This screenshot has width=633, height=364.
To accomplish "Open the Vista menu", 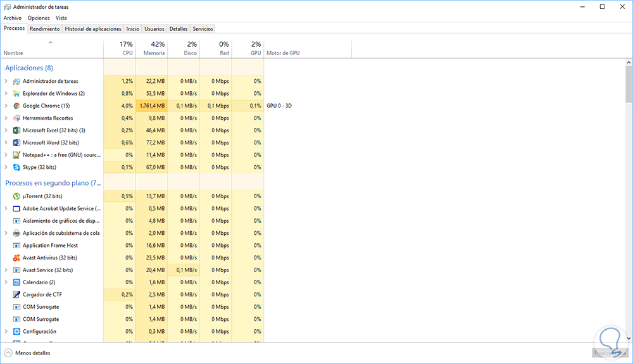I will coord(61,18).
